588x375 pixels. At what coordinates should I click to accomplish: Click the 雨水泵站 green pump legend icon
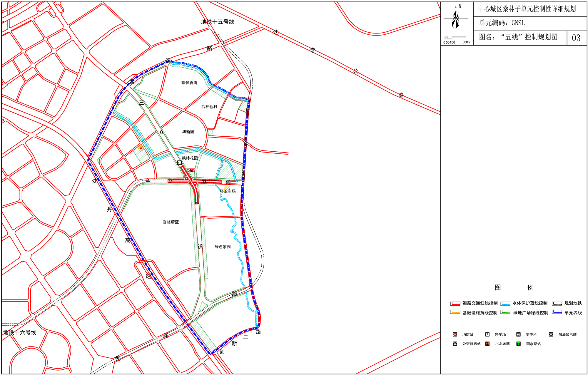click(519, 344)
